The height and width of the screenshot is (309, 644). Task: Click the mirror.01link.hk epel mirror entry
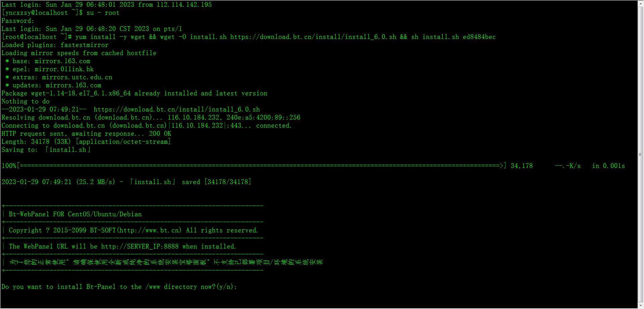pos(64,69)
